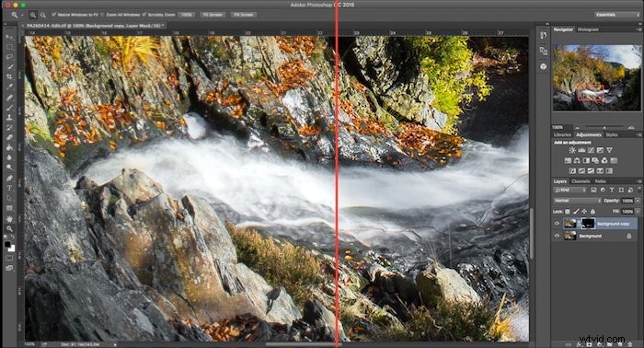Switch to the Channels tab
Screen dimensions: 644x348
[x=581, y=181]
